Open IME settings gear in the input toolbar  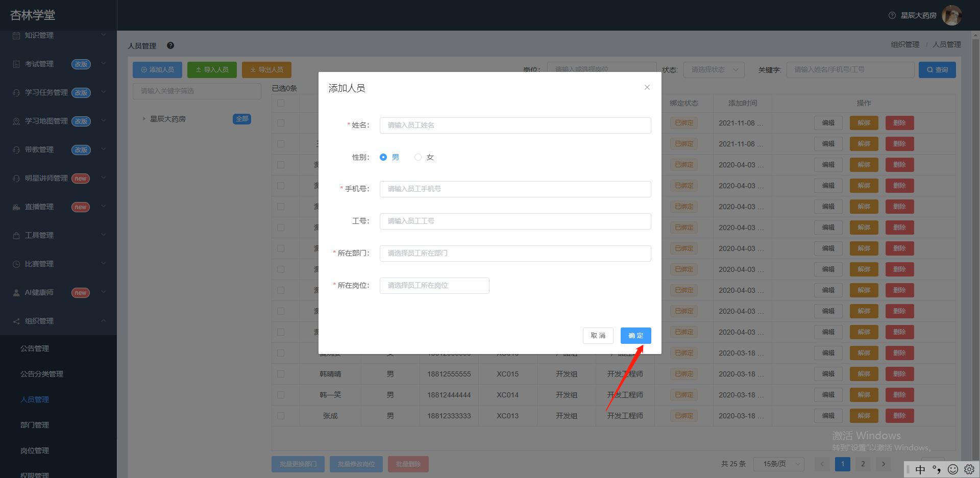point(969,469)
